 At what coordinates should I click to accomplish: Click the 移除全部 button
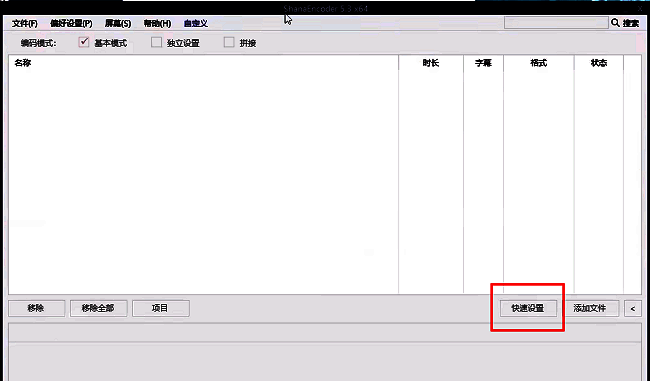[x=98, y=308]
